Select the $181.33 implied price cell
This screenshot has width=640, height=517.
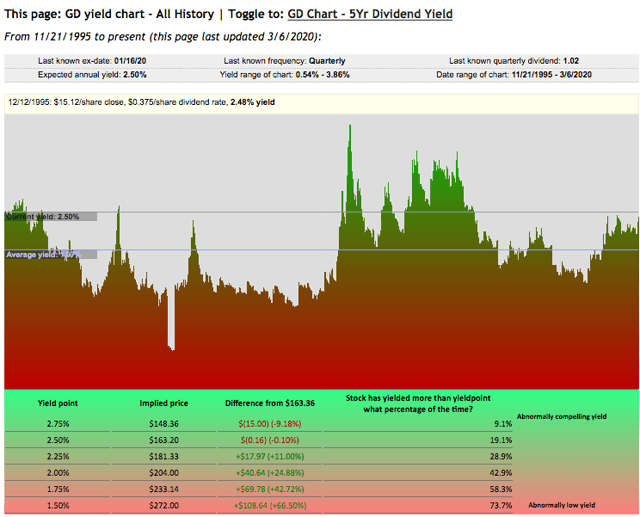pyautogui.click(x=164, y=457)
